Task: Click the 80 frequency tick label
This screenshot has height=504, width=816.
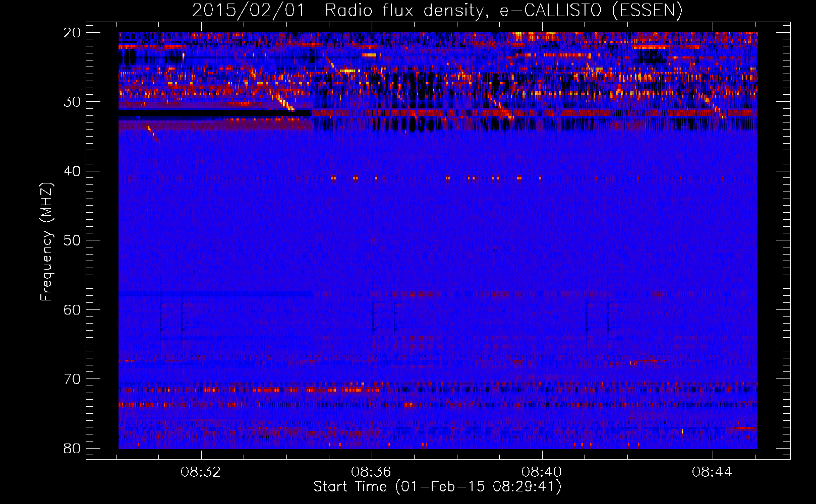Action: [x=72, y=448]
